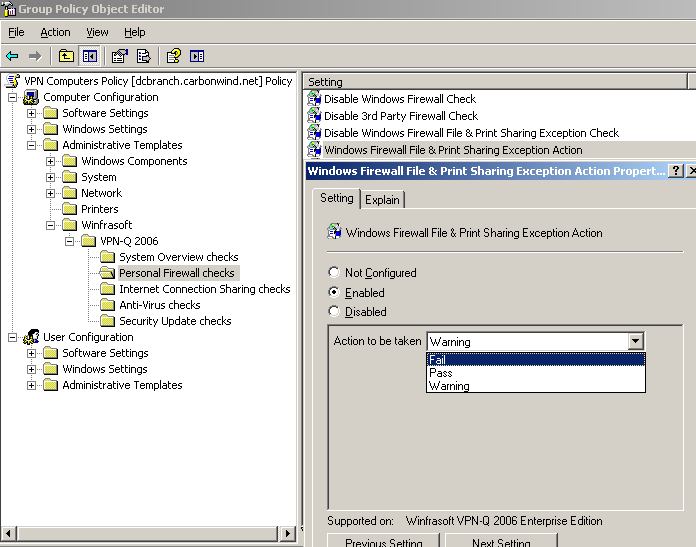Click the dialog's context help question mark button
The image size is (696, 547).
[x=675, y=171]
